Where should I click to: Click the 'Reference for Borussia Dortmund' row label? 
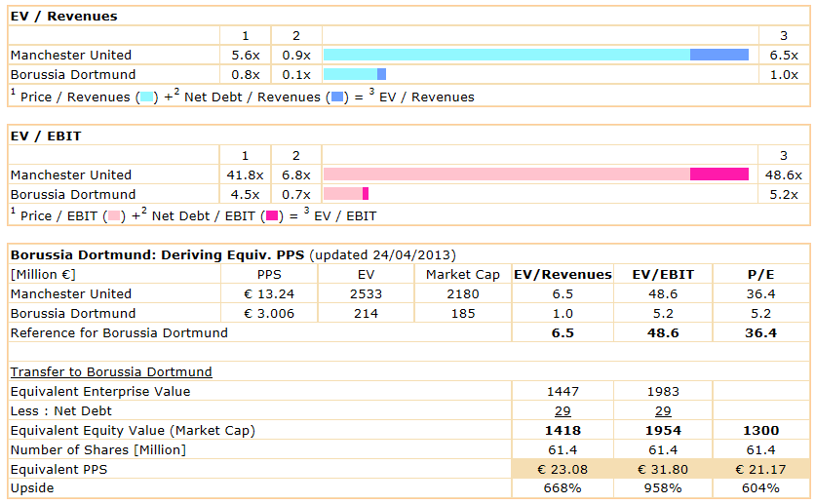click(119, 333)
